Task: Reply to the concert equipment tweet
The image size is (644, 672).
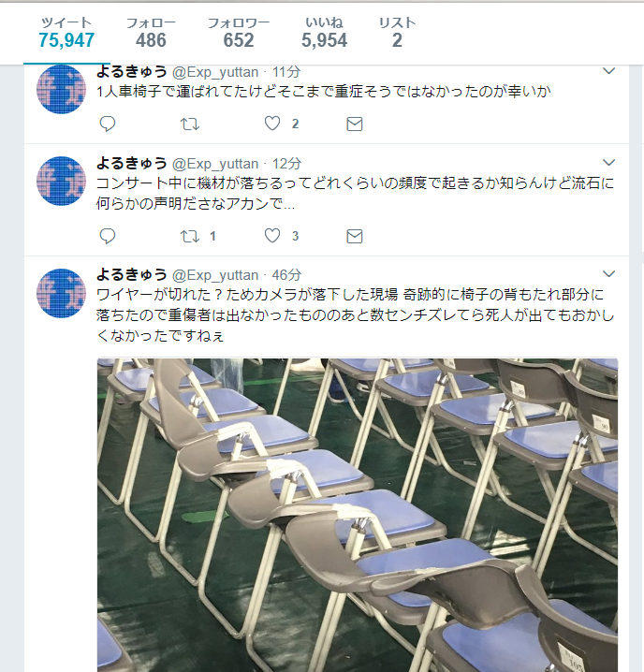Action: coord(108,236)
